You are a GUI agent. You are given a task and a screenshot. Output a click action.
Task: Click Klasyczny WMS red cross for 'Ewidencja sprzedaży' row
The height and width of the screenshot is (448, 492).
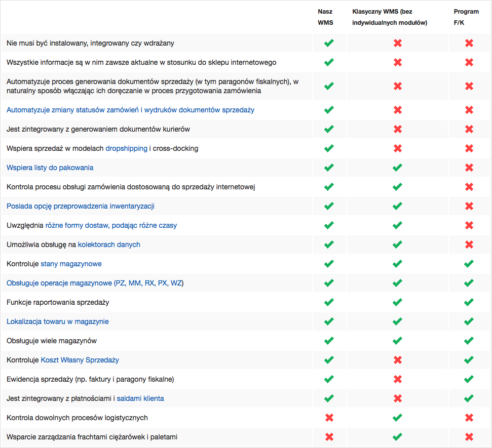398,379
